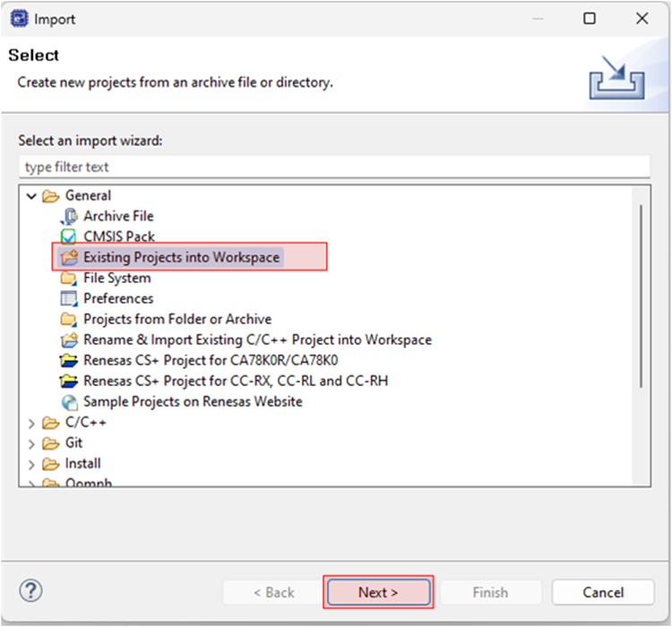Viewport: 672px width, 627px height.
Task: Focus the type filter text field
Action: pos(335,167)
